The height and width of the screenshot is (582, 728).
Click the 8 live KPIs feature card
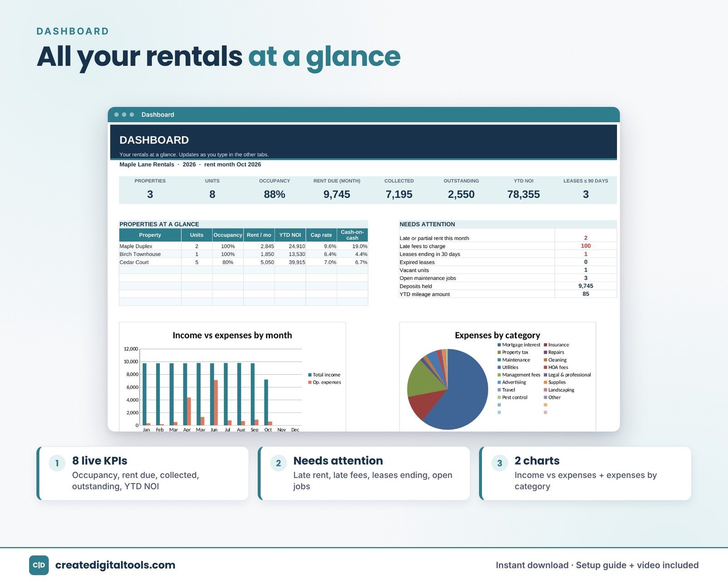pos(142,473)
